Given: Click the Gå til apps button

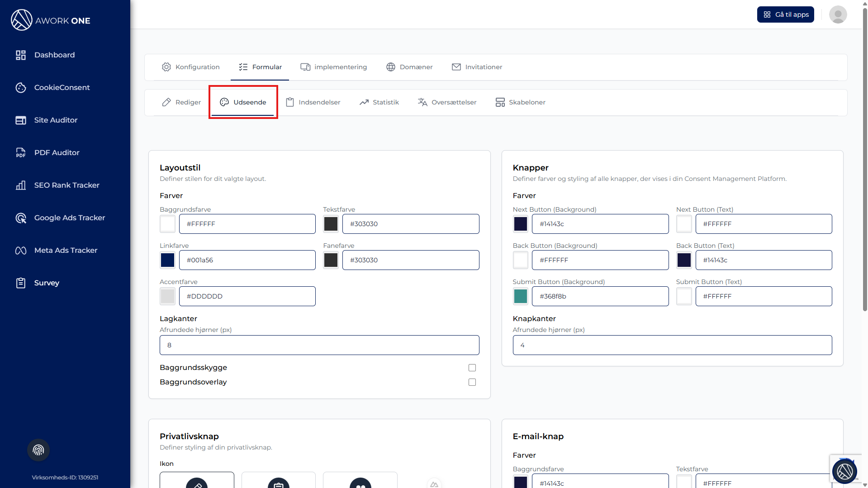Looking at the screenshot, I should tap(785, 14).
